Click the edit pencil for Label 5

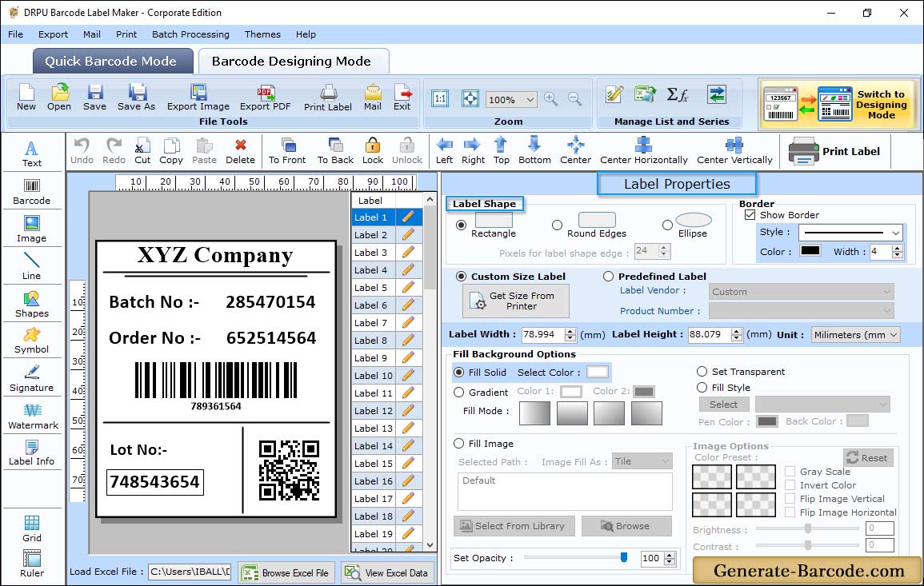click(x=408, y=288)
